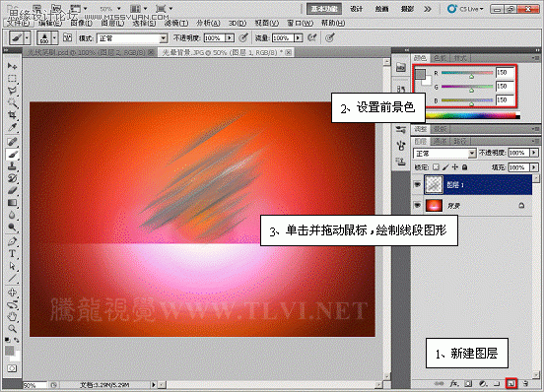Toggle lock all padlock
Viewport: 544px width, 392px height.
click(x=464, y=167)
